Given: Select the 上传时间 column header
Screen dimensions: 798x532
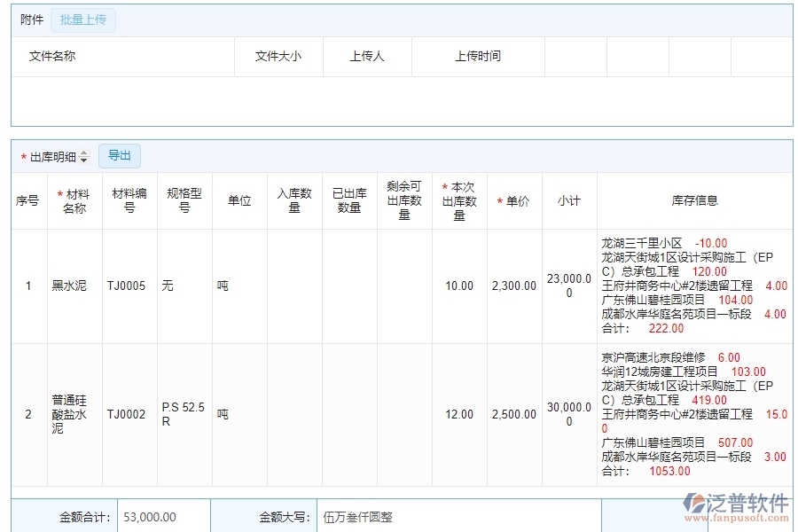Looking at the screenshot, I should [x=478, y=57].
